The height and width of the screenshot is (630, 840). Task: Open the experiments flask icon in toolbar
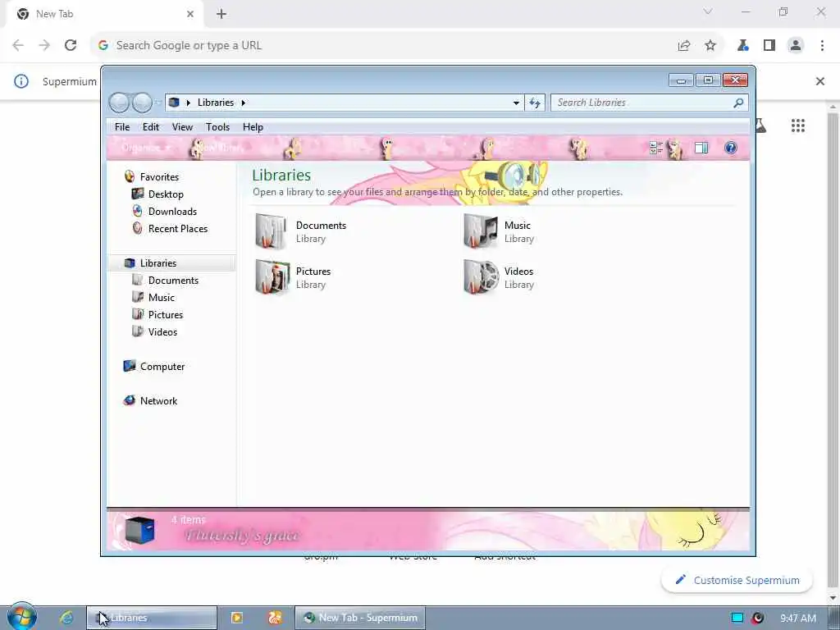742,46
